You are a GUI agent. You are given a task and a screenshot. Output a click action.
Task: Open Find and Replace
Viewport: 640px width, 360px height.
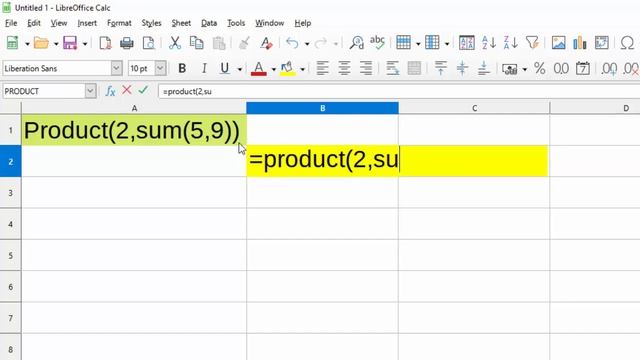click(356, 43)
